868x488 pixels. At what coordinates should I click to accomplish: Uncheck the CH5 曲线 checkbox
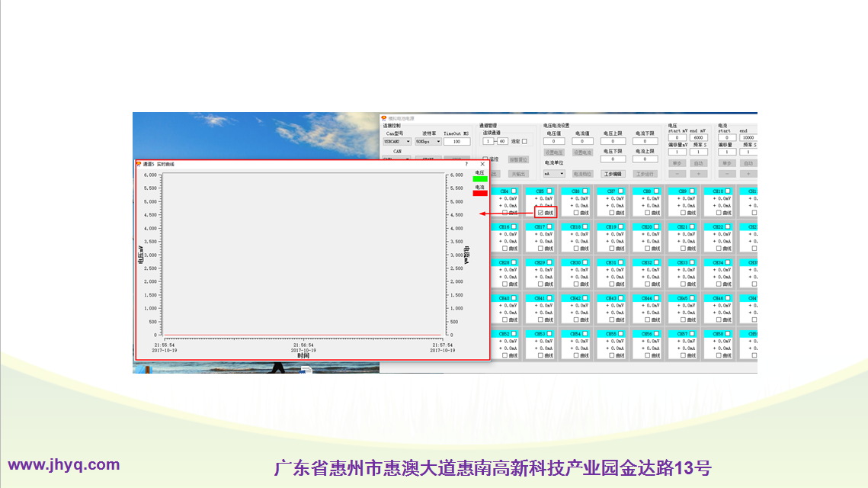point(541,213)
